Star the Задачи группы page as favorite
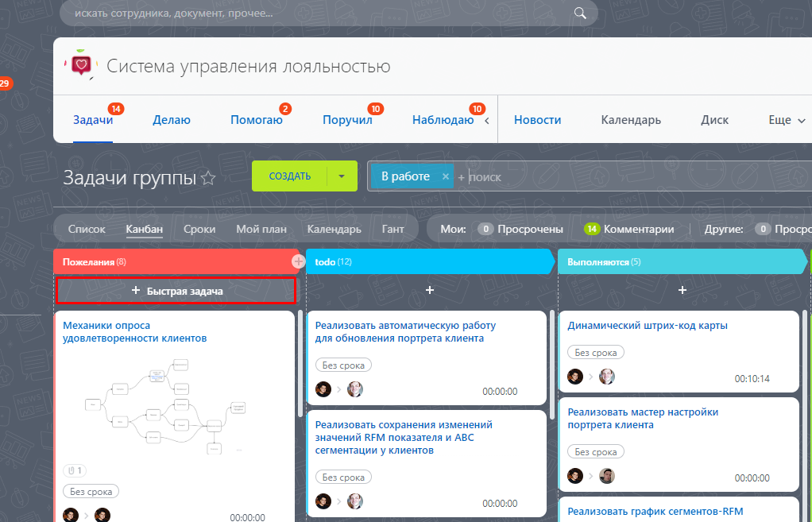Viewport: 812px width, 522px height. (x=208, y=178)
